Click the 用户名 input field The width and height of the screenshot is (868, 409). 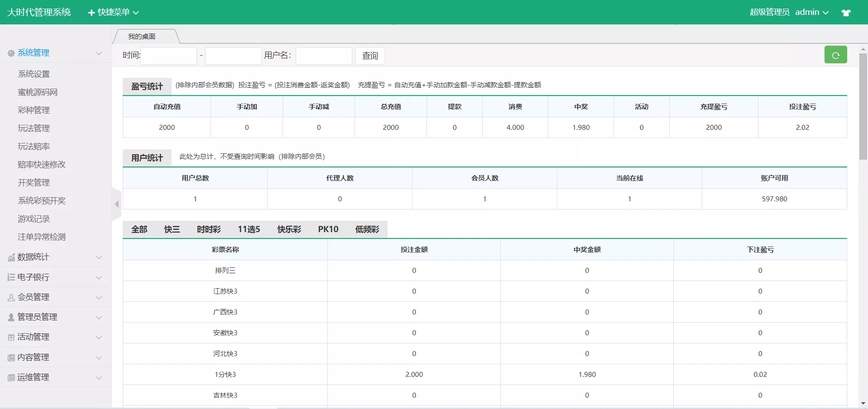323,56
